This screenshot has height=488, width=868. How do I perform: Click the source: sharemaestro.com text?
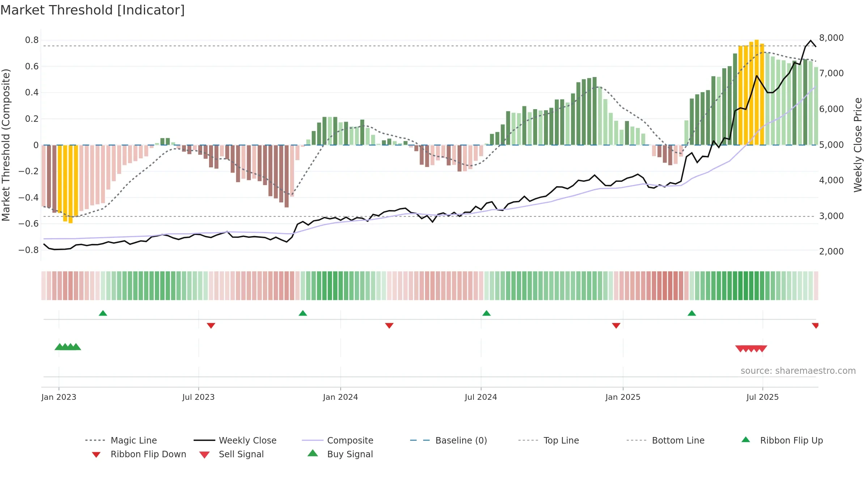798,371
